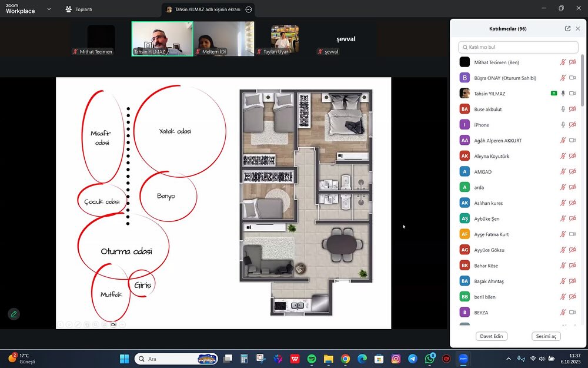This screenshot has height=368, width=588.
Task: Click the Davet Edin button
Action: (492, 336)
